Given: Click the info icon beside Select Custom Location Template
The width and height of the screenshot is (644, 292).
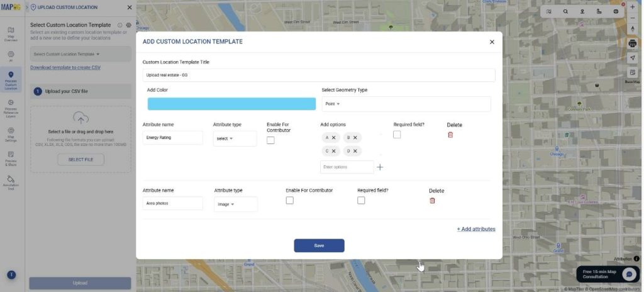Looking at the screenshot, I should coord(119,25).
